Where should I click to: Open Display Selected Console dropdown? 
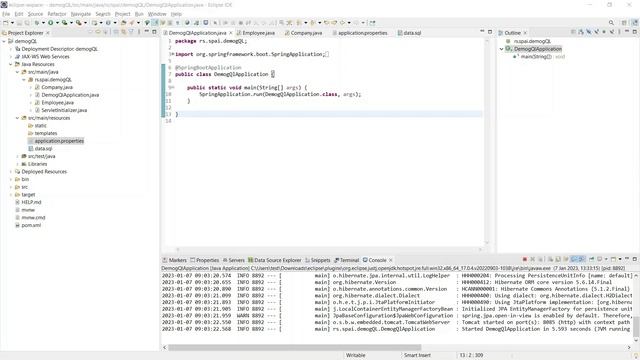pyautogui.click(x=606, y=259)
